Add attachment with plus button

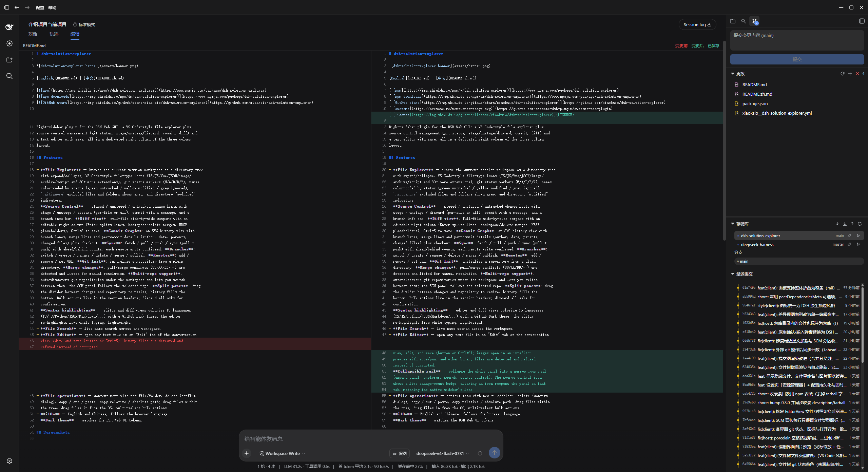[247, 453]
